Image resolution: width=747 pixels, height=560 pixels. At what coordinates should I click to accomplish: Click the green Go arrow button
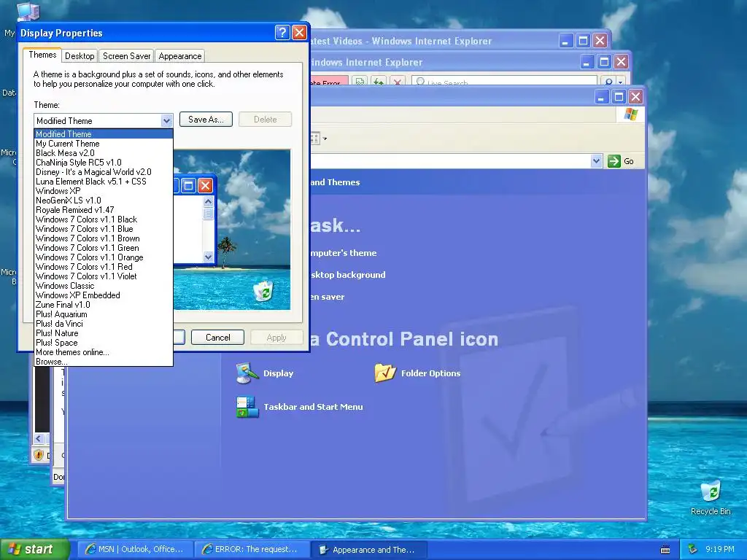(x=614, y=161)
